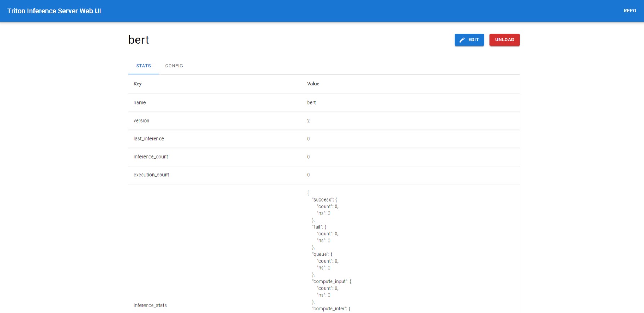Image resolution: width=644 pixels, height=313 pixels.
Task: Select the STATS tab
Action: point(143,66)
